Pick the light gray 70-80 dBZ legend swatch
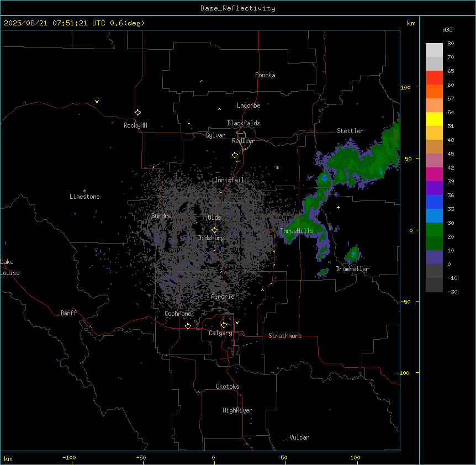The width and height of the screenshot is (476, 465). pyautogui.click(x=434, y=50)
